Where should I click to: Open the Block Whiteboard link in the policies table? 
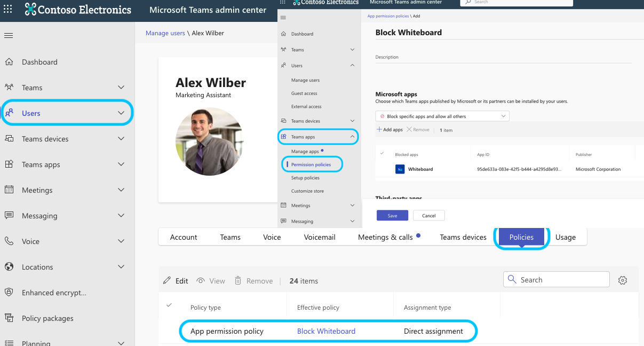point(326,331)
